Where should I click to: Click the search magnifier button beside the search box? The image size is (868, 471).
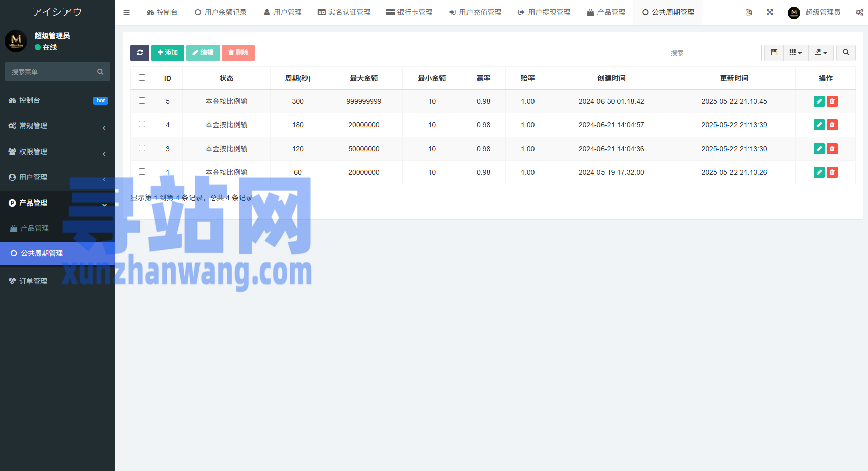coord(846,53)
